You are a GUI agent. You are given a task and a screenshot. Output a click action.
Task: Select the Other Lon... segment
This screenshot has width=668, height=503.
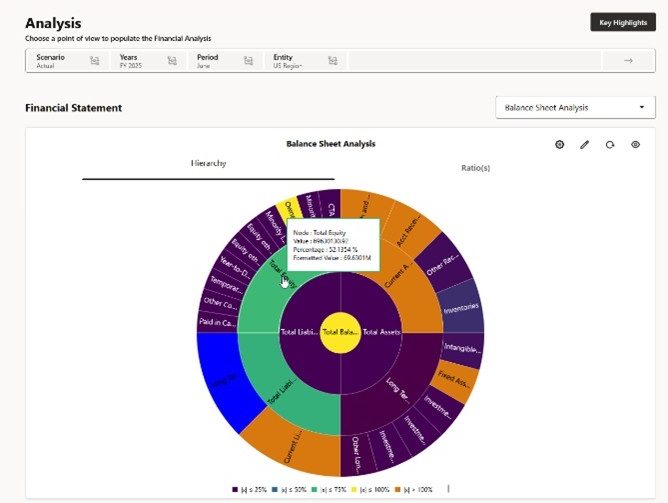[x=356, y=456]
